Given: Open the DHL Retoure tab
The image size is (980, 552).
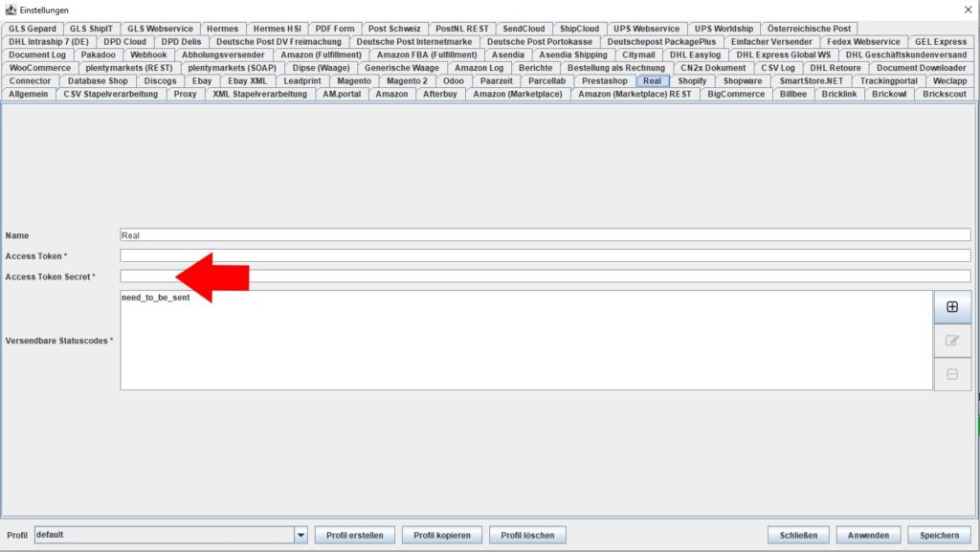Looking at the screenshot, I should [835, 67].
